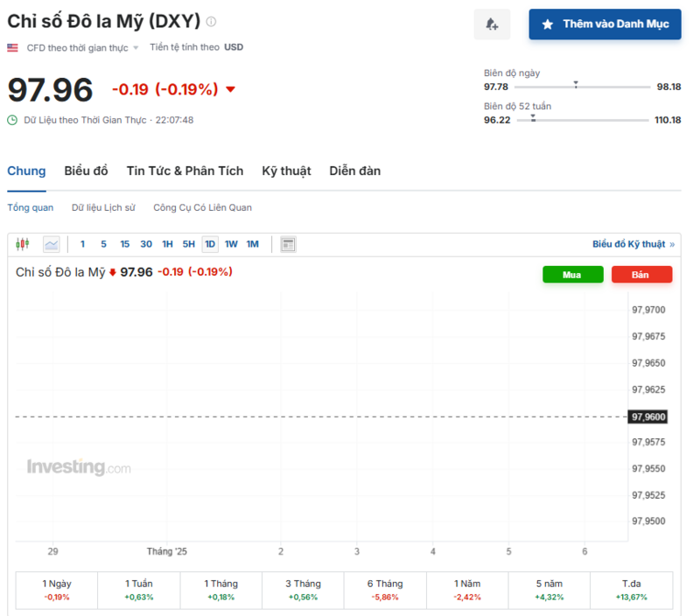
Task: Add to portfolio with Thêm vào Danh Mục
Action: [605, 24]
